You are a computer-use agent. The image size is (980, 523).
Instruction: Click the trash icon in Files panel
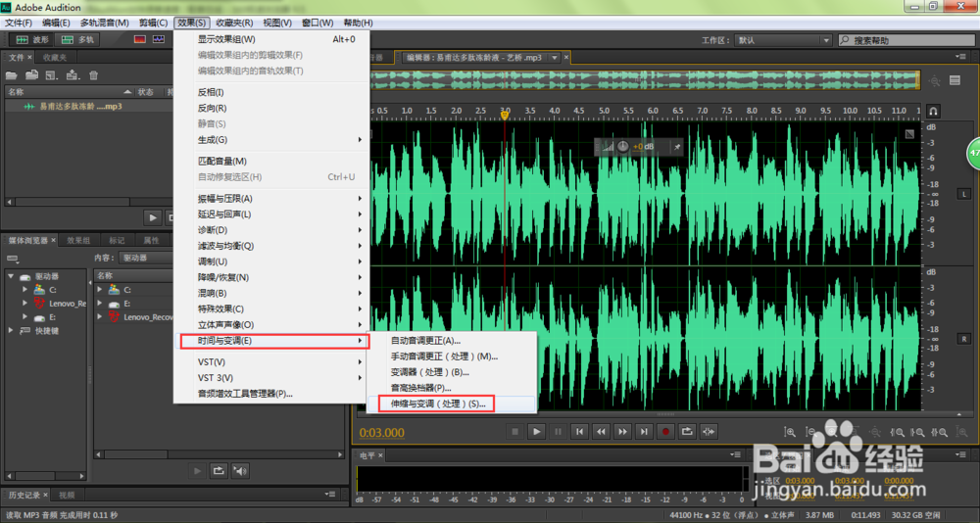point(93,75)
